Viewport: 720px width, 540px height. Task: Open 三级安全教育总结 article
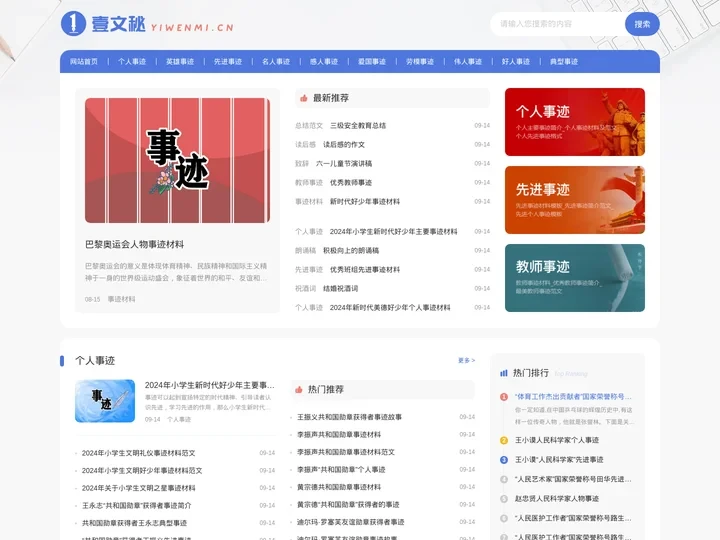click(358, 125)
